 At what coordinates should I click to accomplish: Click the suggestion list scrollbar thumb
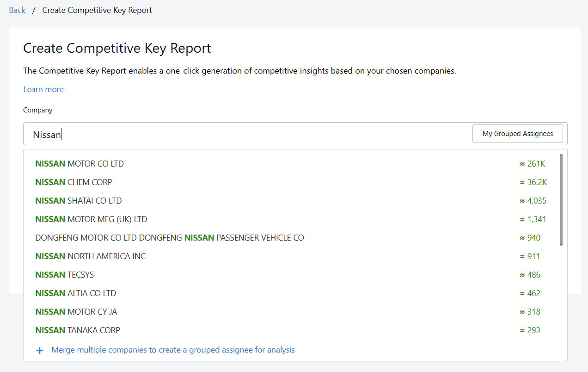pyautogui.click(x=561, y=199)
